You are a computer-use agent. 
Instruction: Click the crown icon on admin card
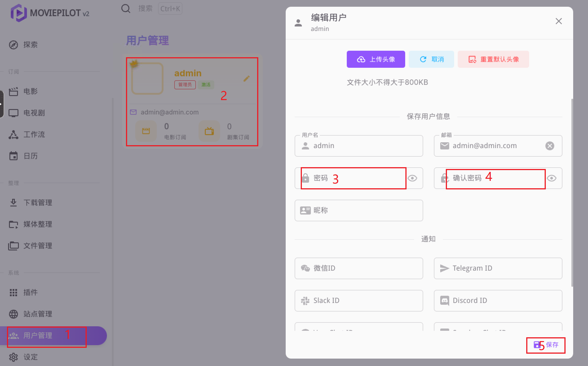click(134, 64)
